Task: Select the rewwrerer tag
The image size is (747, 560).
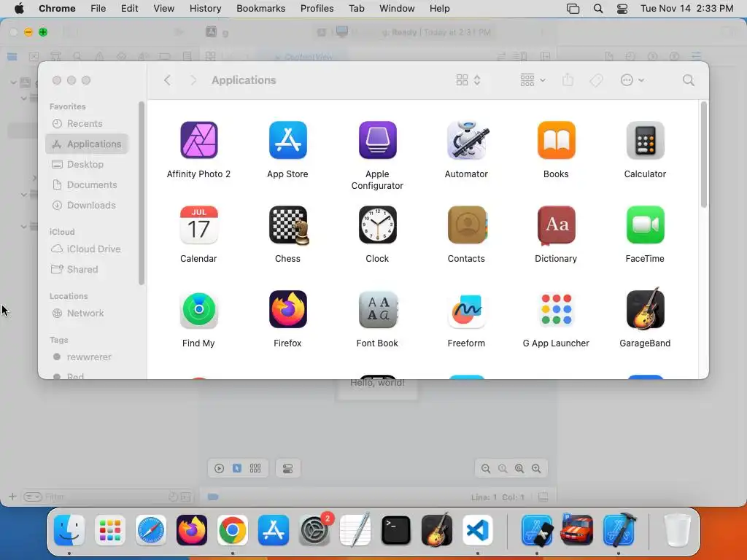Action: (x=87, y=357)
